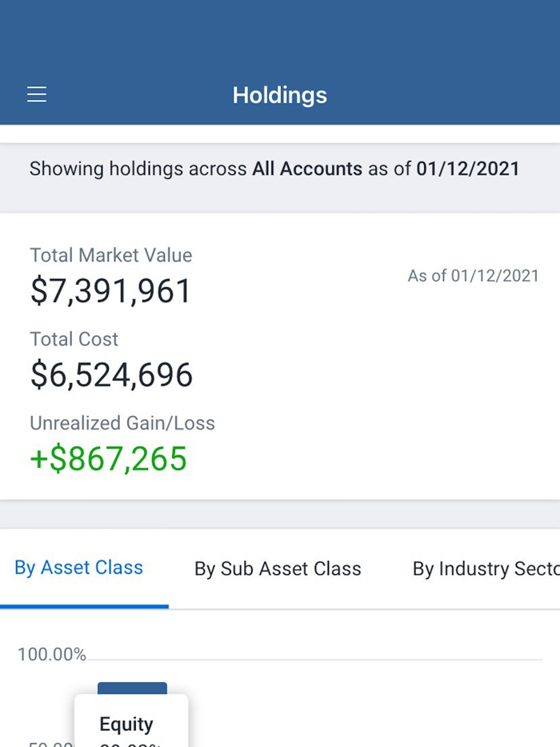Click the Unrealized Gain/Loss value
This screenshot has width=560, height=747.
point(109,460)
